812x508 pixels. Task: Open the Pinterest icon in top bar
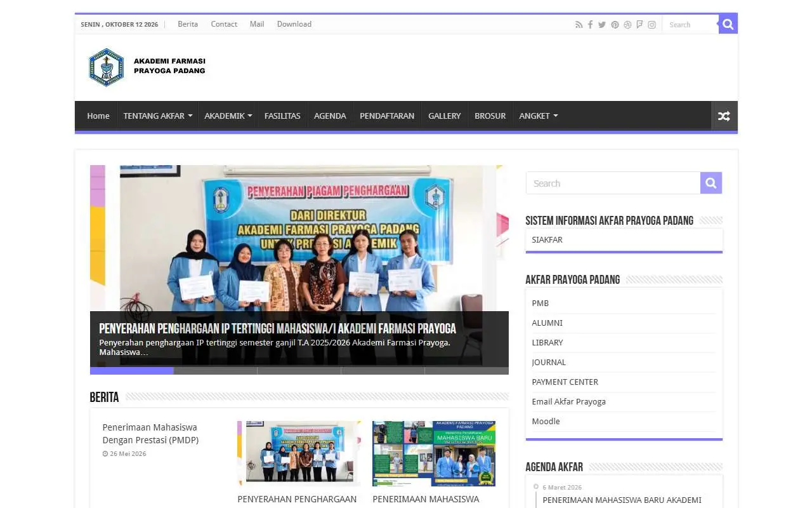coord(615,25)
